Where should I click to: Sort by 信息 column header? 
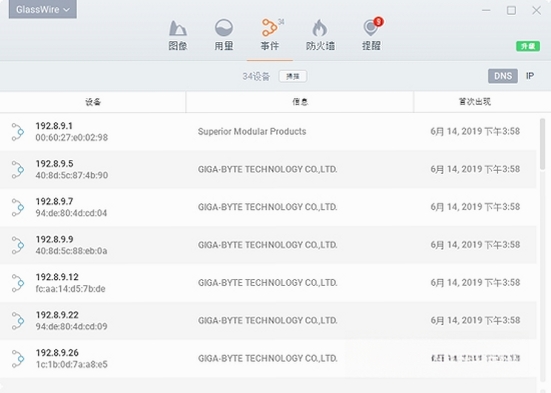[x=300, y=102]
